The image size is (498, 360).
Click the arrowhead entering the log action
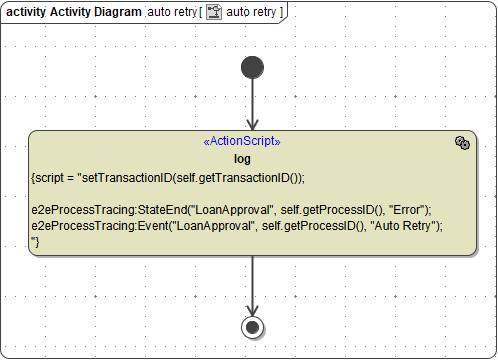(252, 124)
